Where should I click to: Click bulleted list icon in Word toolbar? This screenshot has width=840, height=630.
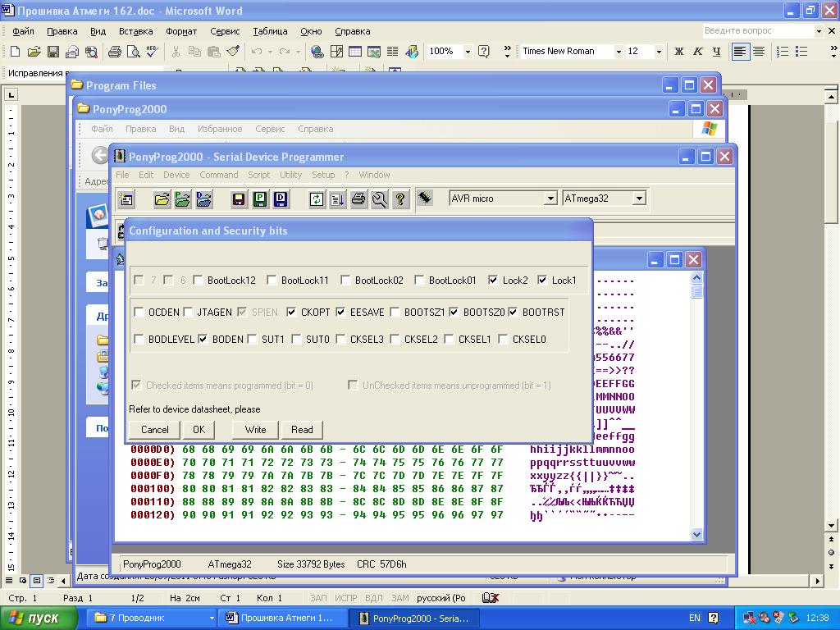click(801, 52)
